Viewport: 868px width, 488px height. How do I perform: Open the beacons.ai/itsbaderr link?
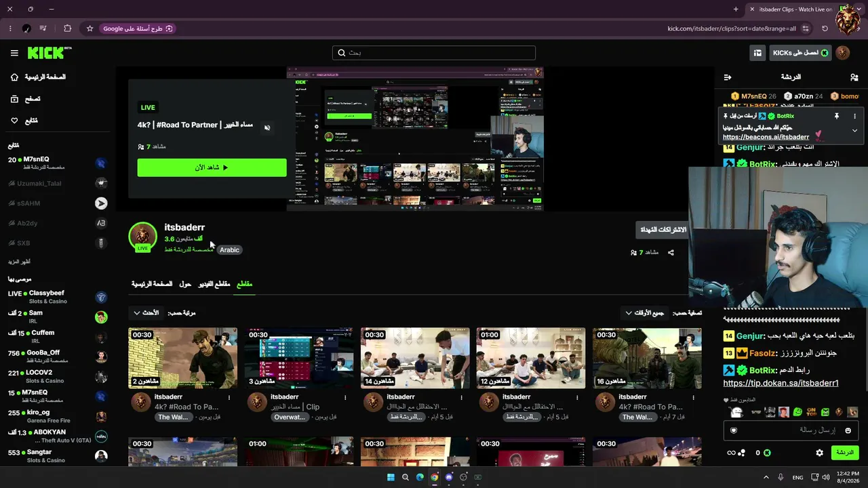pyautogui.click(x=766, y=137)
